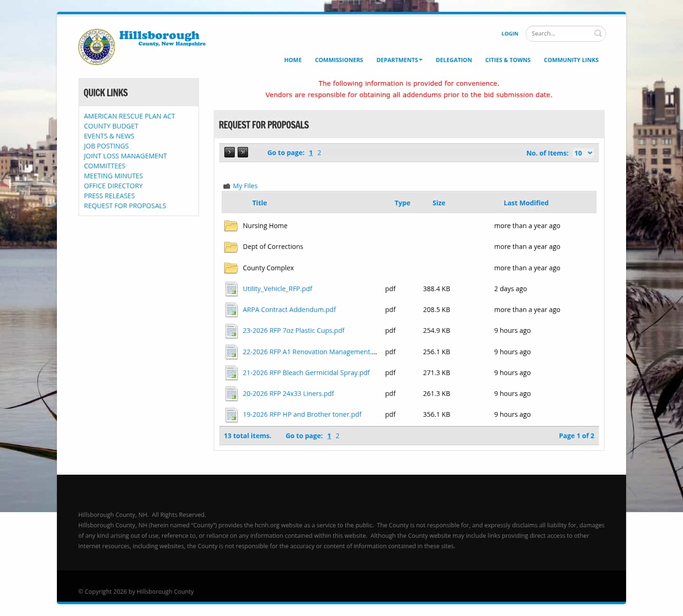Click the last page arrow button

(x=242, y=152)
